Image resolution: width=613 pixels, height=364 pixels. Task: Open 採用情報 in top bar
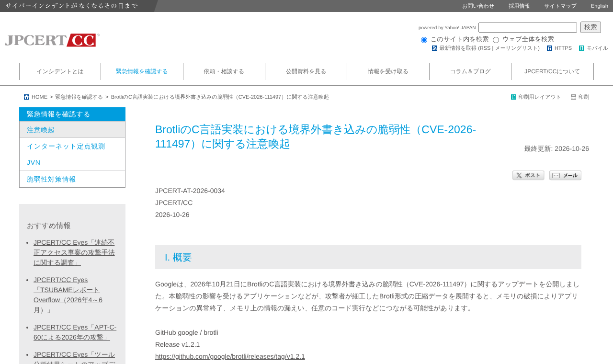519,6
